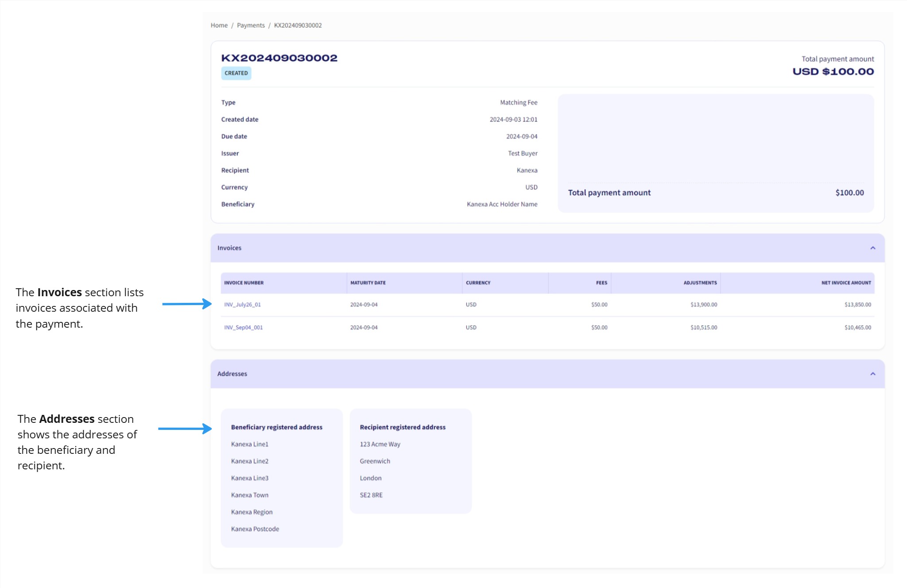The image size is (907, 588).
Task: Click maturity date of INV_Sep04_001 row
Action: coord(364,328)
